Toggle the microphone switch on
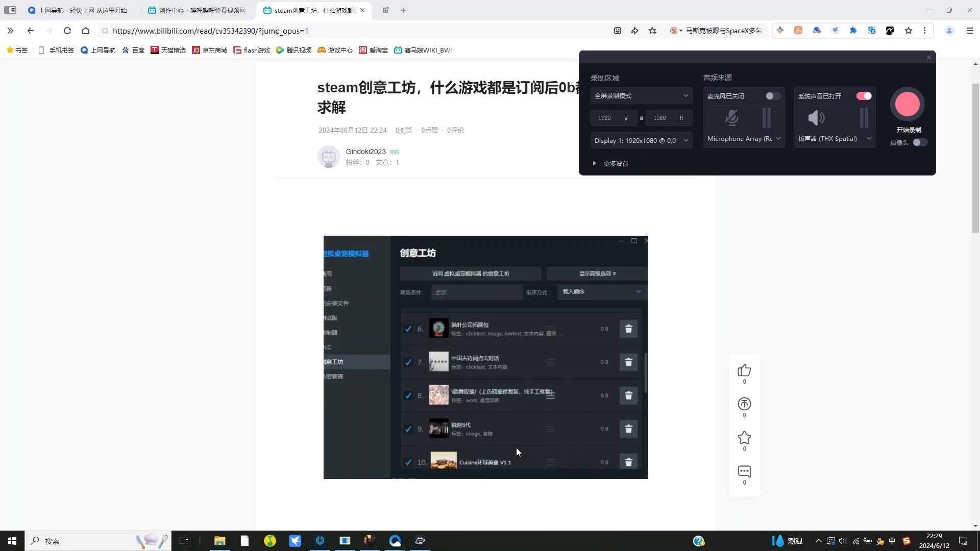The height and width of the screenshot is (551, 980). 772,96
